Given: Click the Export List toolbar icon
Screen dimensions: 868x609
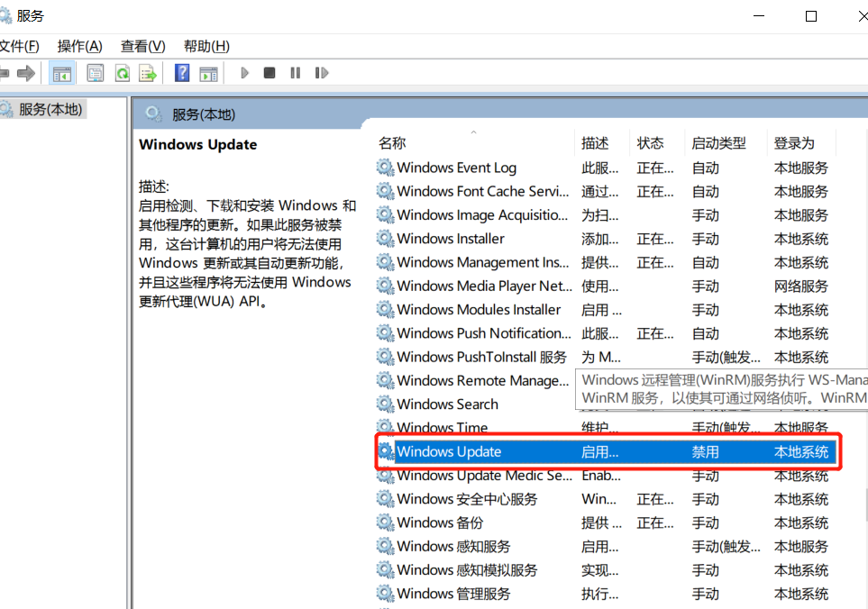Looking at the screenshot, I should (x=147, y=73).
